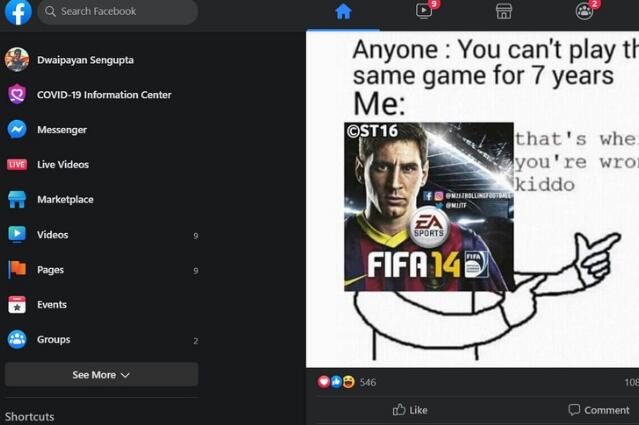Select the Live Videos sidebar icon
This screenshot has height=425, width=639.
(x=17, y=165)
